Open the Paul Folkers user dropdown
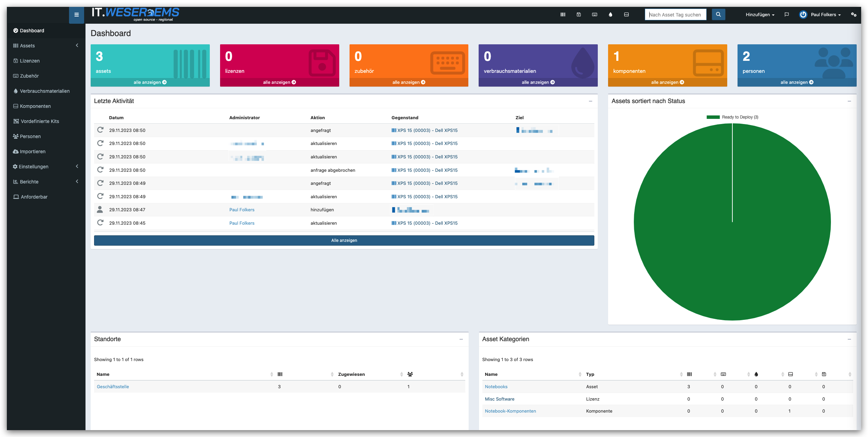Viewport: 868px width, 437px height. [x=820, y=15]
